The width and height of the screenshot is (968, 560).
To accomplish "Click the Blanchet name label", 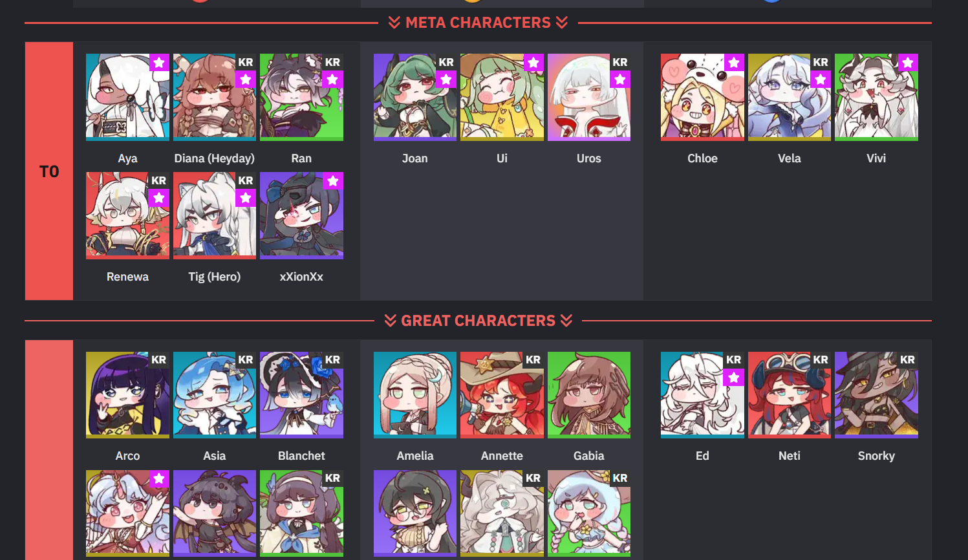I will [x=301, y=456].
